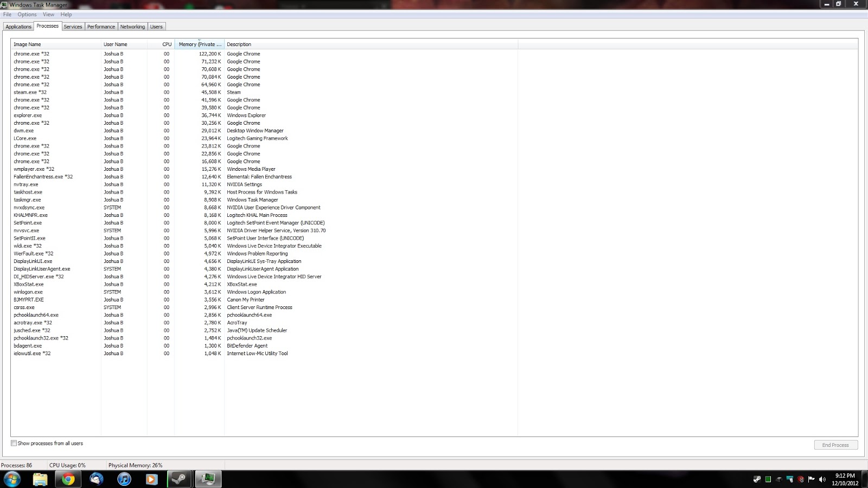
Task: Open the Help menu
Action: point(66,15)
